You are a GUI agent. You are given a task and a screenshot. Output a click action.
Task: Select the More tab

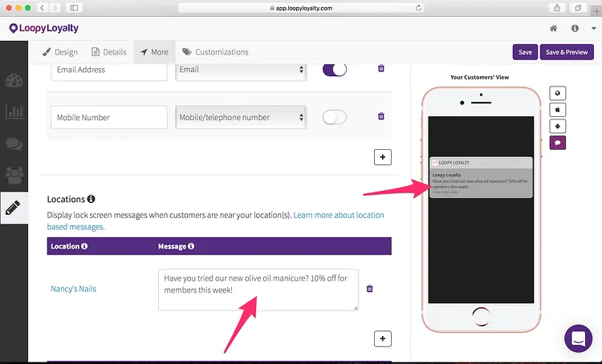coord(154,52)
